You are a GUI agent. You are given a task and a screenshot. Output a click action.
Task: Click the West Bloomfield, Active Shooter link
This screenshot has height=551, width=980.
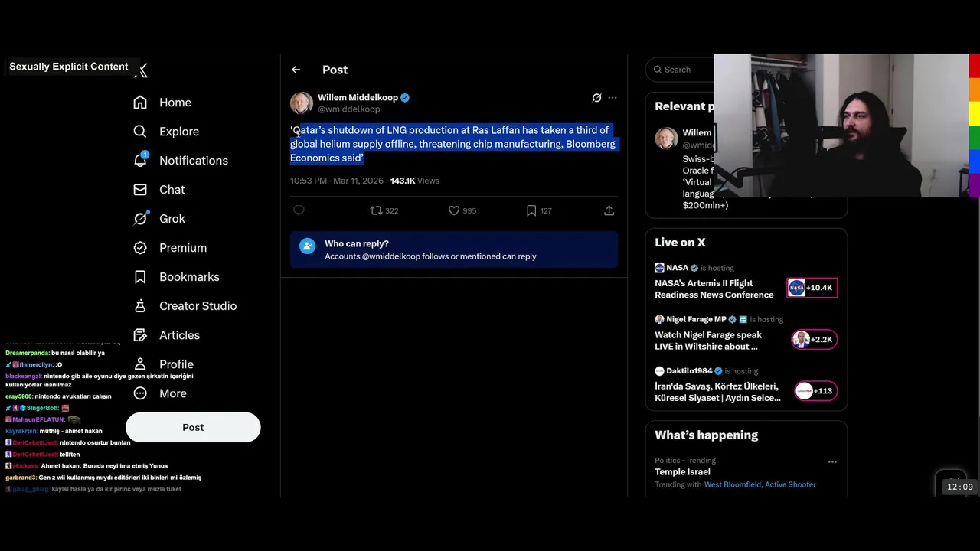(759, 484)
